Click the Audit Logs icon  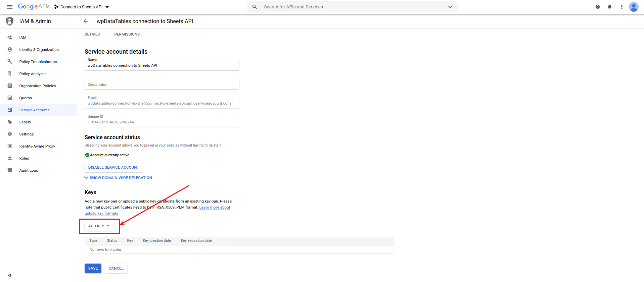point(10,170)
